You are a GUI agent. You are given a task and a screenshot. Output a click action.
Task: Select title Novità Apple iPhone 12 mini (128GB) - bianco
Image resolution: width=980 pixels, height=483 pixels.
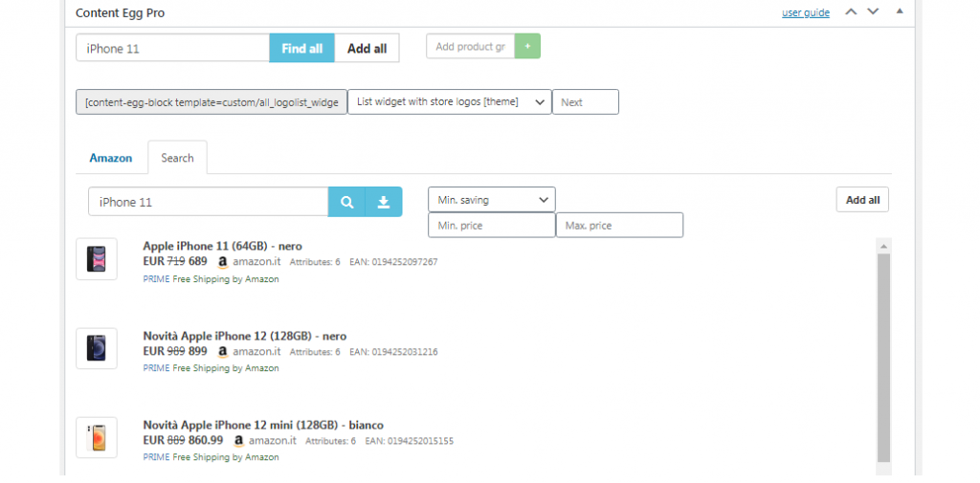coord(263,426)
